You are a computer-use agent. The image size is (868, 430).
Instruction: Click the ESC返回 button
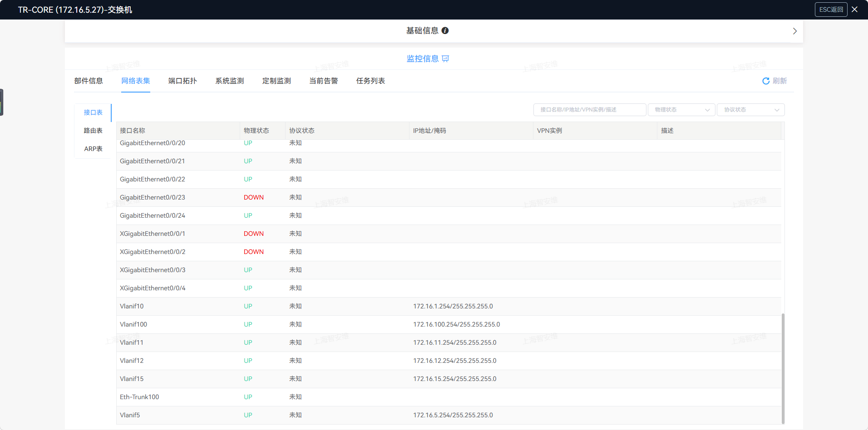[x=831, y=10]
